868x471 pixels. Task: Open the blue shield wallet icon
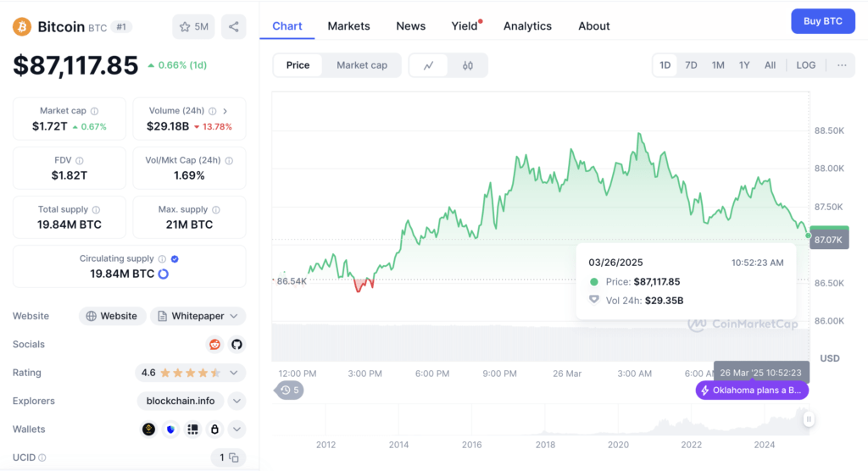tap(170, 429)
